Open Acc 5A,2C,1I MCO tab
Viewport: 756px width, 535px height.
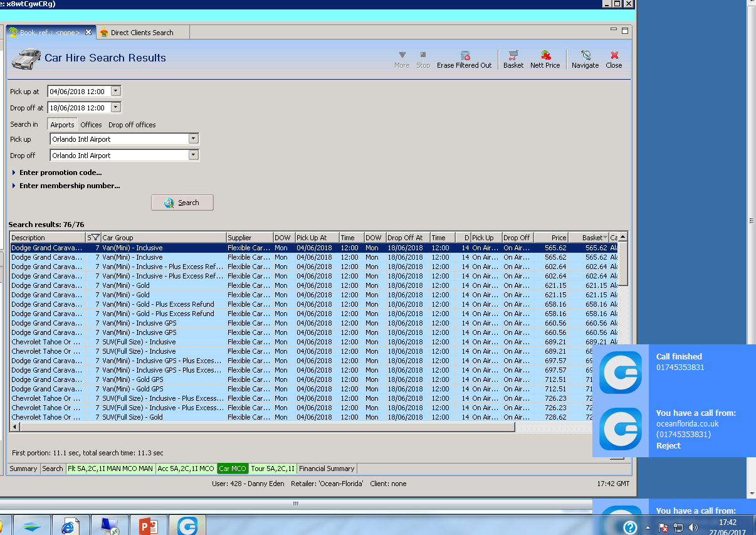point(186,469)
